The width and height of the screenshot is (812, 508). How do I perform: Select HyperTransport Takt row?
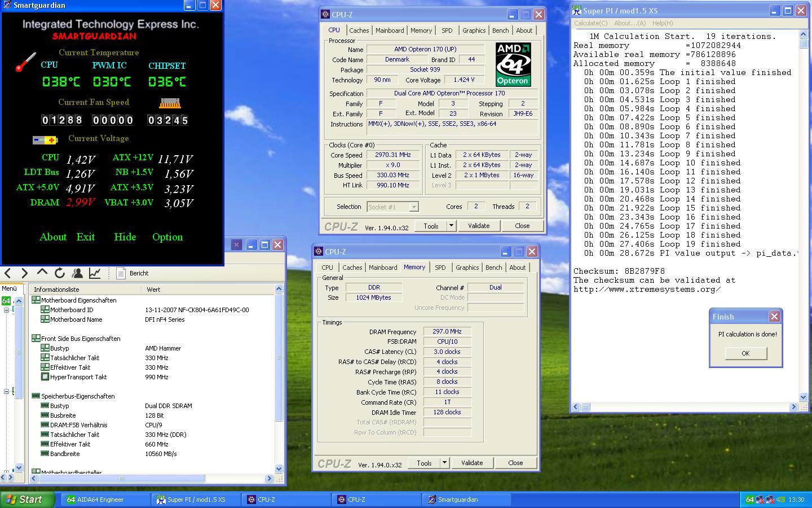point(152,377)
